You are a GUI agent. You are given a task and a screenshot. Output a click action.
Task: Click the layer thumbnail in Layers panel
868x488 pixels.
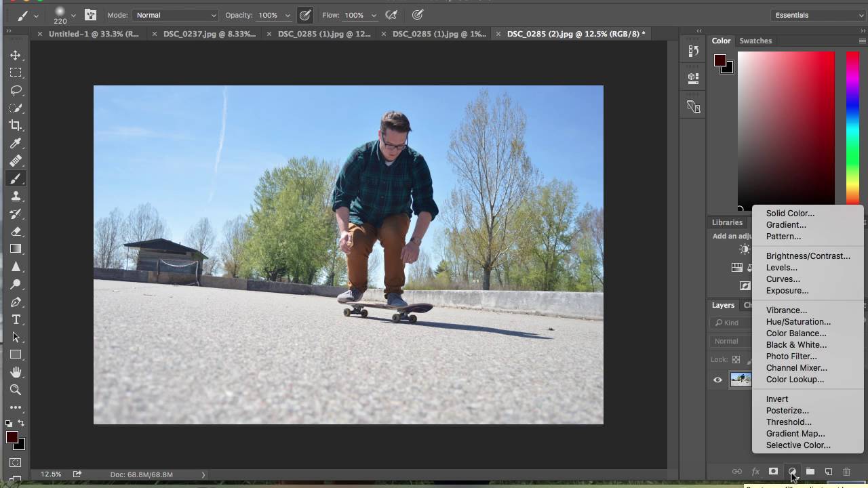click(741, 380)
